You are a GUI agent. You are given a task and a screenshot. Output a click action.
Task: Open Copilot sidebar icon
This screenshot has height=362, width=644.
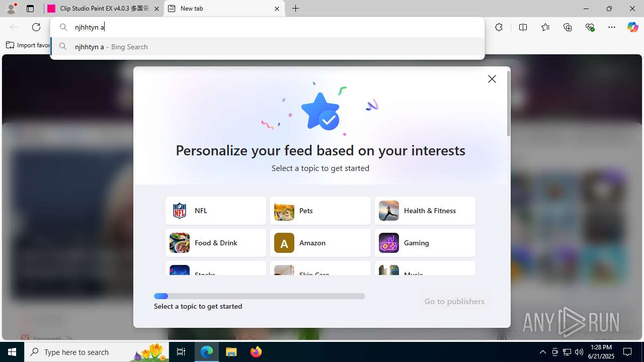tap(632, 27)
